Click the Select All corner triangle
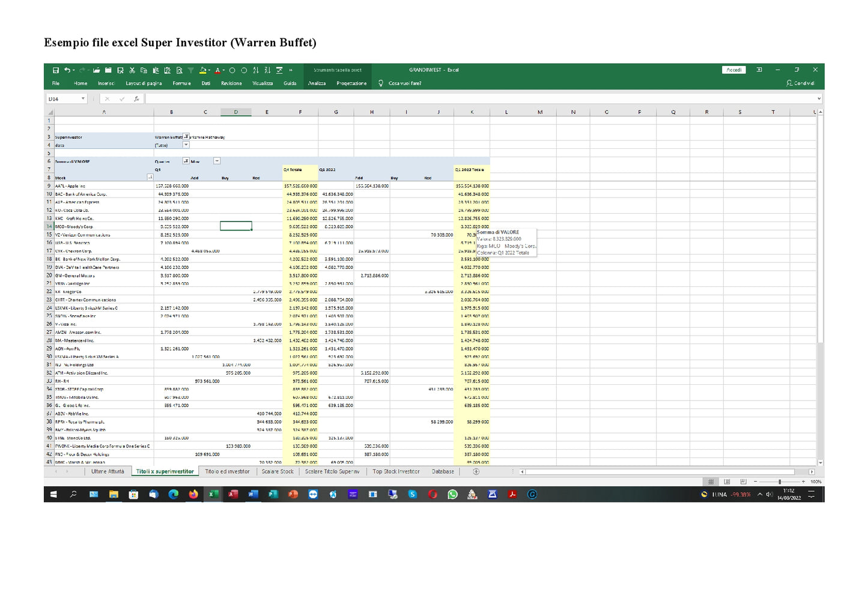This screenshot has height=613, width=868. pyautogui.click(x=49, y=112)
